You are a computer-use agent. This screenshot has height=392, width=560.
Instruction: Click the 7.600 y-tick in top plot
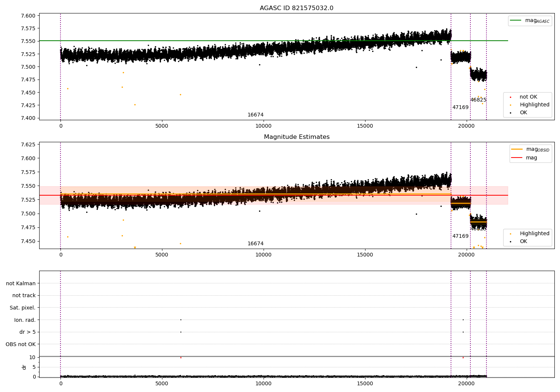click(28, 16)
